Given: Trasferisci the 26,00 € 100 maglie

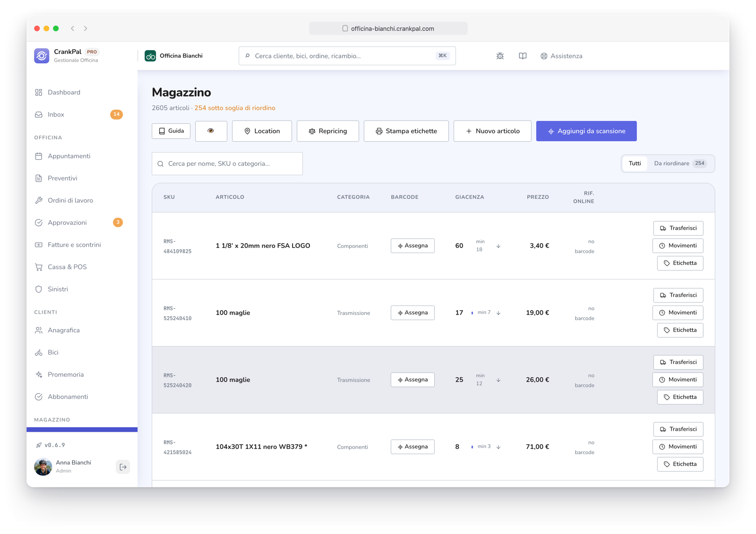Looking at the screenshot, I should pos(678,362).
